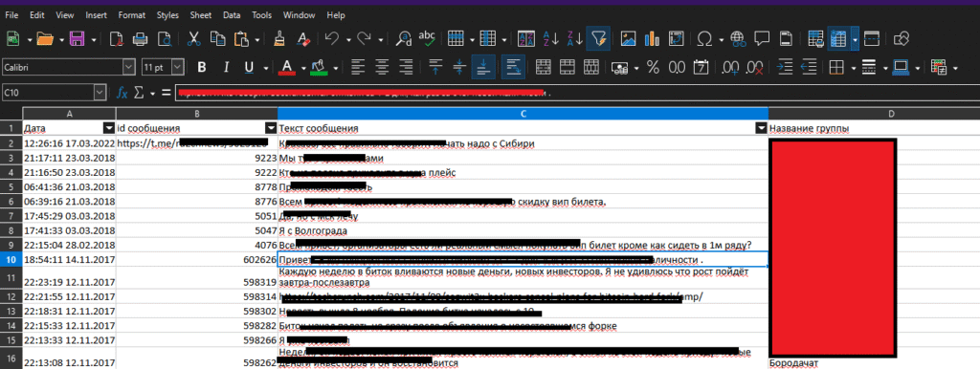Screen dimensions: 980x369
Task: Activate the Clone Formatting paintbrush
Action: [280, 38]
